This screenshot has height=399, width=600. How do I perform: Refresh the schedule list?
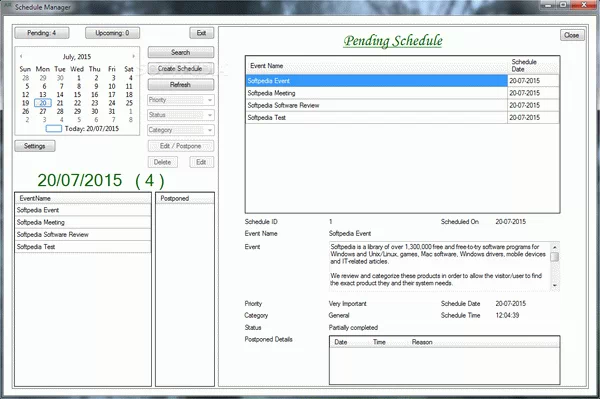click(181, 85)
